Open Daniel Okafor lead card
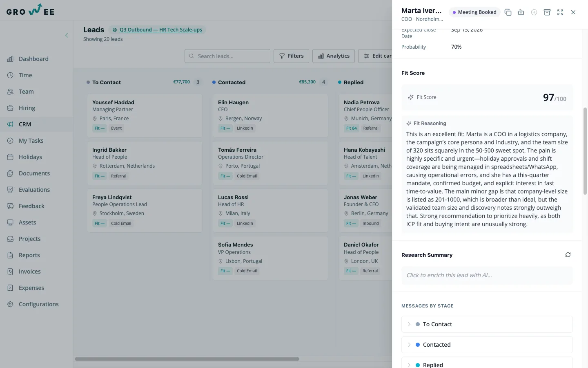Viewport: 588px width, 368px height. coord(365,258)
